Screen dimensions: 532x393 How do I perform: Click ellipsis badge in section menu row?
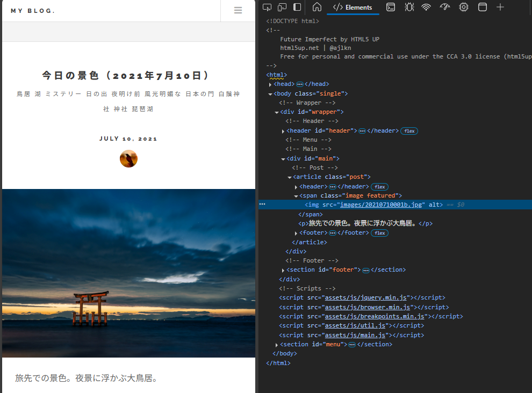coord(352,345)
